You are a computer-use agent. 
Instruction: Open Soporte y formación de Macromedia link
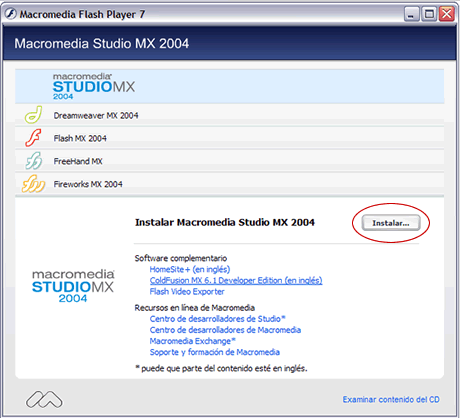pyautogui.click(x=215, y=352)
